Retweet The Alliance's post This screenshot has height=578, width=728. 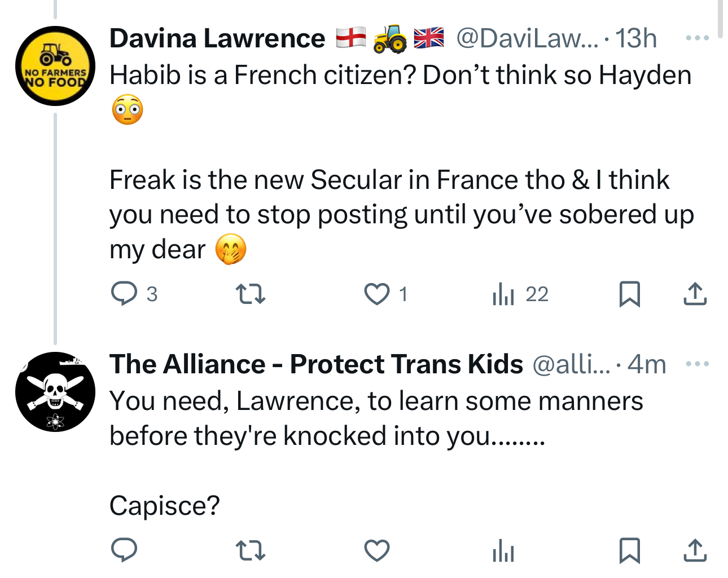(x=250, y=550)
